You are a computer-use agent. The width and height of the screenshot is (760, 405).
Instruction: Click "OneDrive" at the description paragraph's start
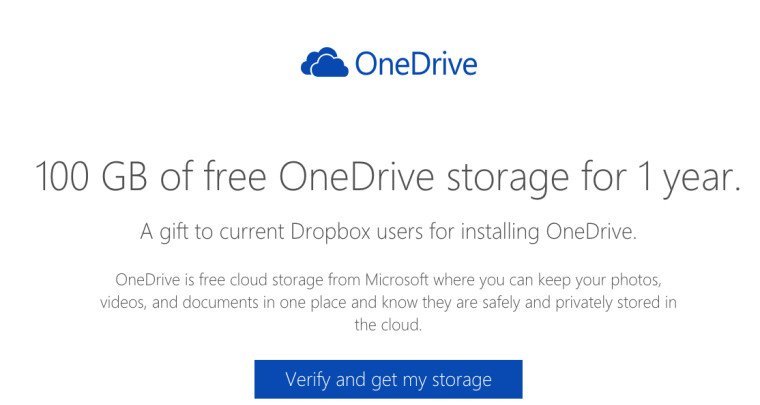148,280
